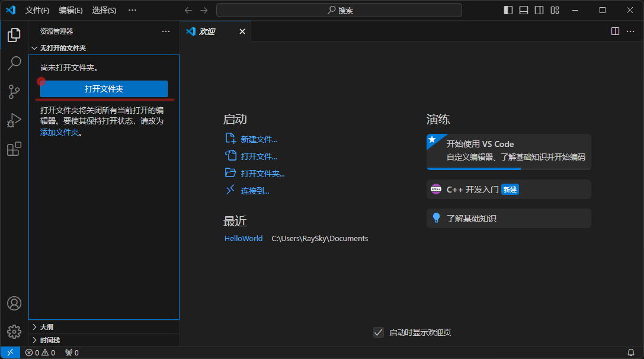
Task: Go forward using the right arrow
Action: click(204, 10)
